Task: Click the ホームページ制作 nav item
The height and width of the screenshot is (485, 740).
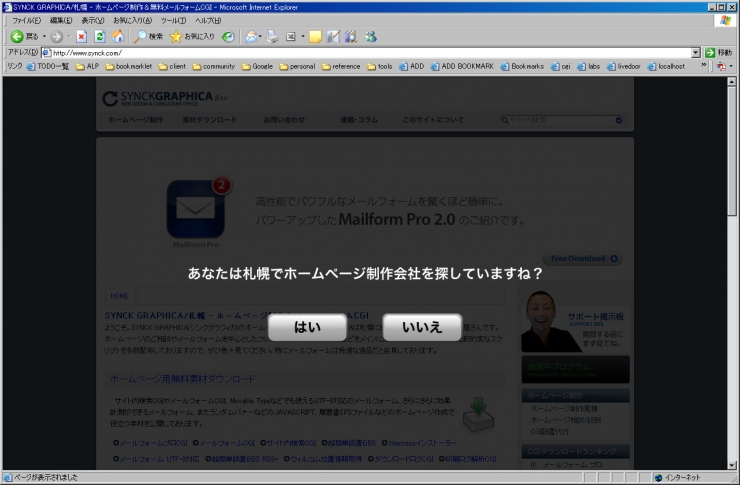Action: [x=135, y=120]
